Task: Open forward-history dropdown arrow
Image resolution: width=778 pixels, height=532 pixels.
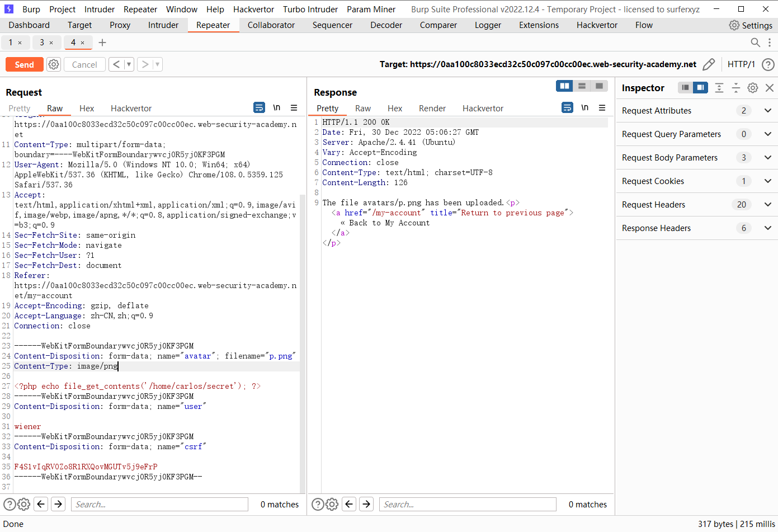Action: pos(157,64)
